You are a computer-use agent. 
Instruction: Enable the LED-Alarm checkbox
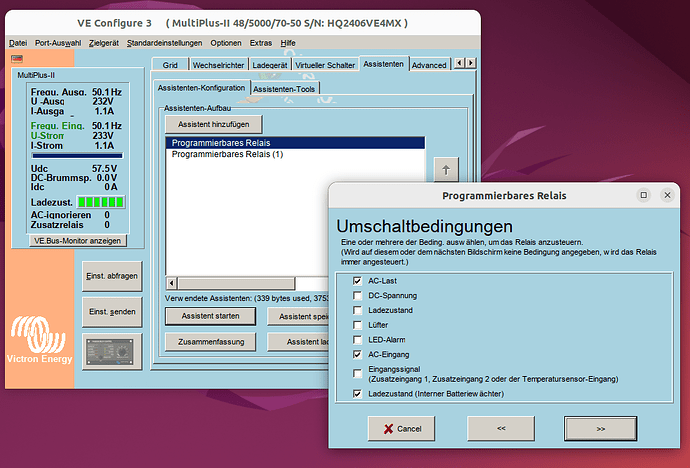(357, 340)
